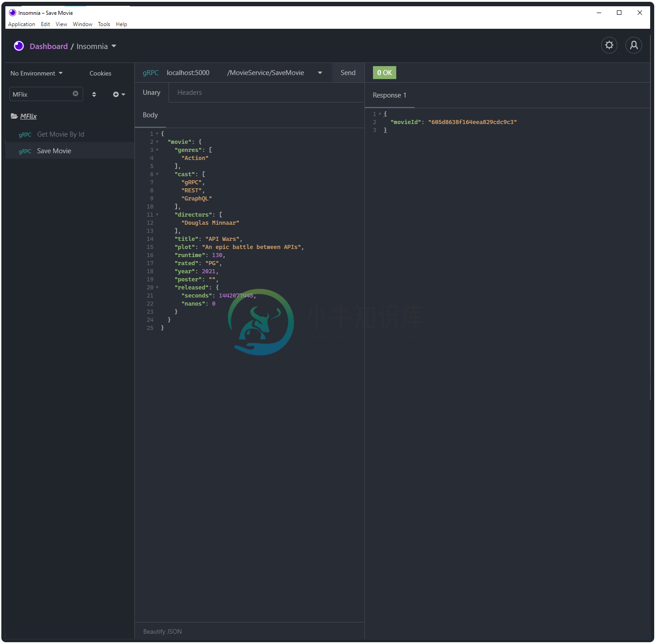Click the year value 2021

click(x=208, y=271)
